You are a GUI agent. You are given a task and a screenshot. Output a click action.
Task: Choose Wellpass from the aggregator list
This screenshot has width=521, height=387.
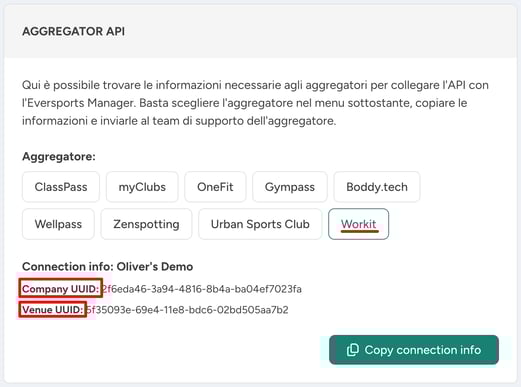(x=58, y=224)
